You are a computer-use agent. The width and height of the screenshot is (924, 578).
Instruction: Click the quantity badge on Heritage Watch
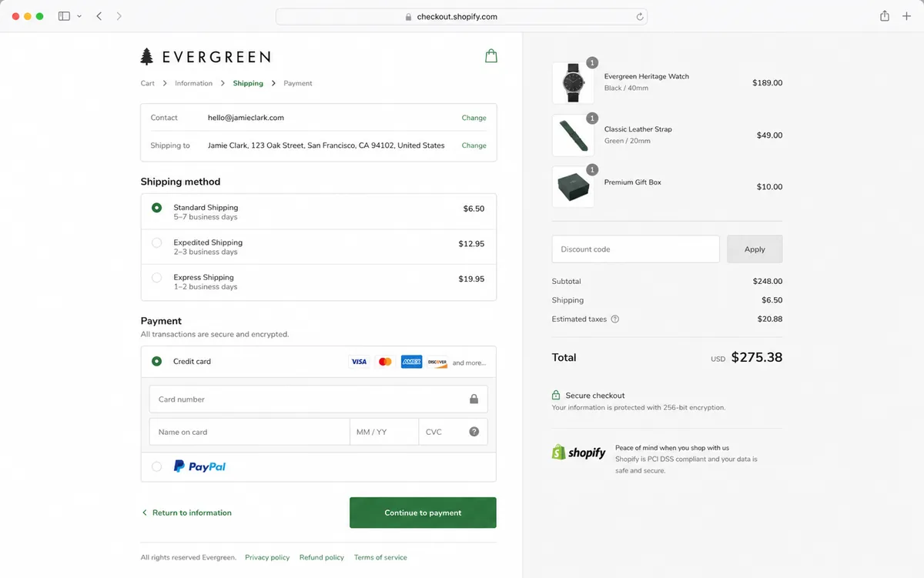coord(592,63)
